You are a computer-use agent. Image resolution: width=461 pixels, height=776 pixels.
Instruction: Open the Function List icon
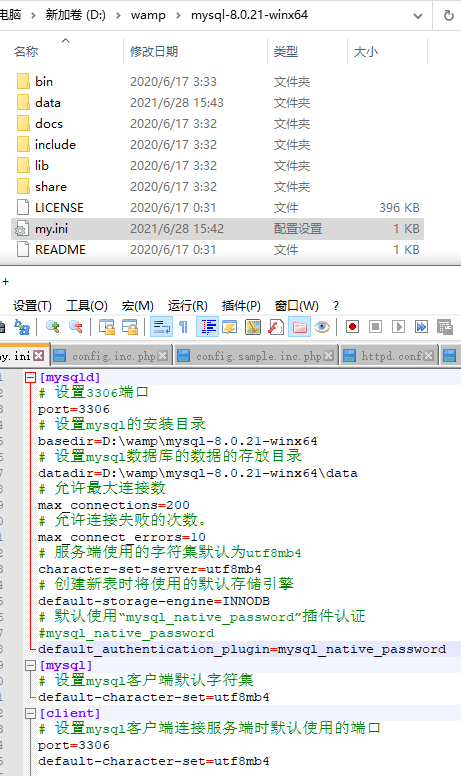pos(276,327)
